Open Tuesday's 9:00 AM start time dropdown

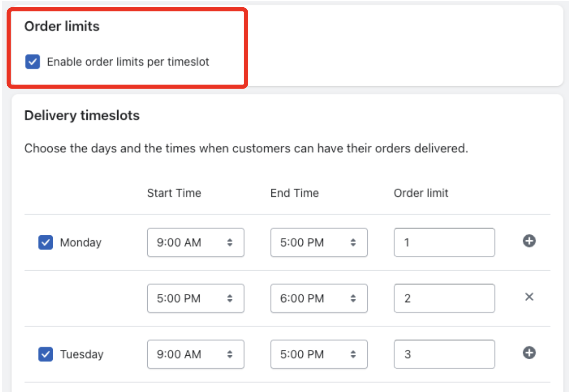[x=195, y=354]
